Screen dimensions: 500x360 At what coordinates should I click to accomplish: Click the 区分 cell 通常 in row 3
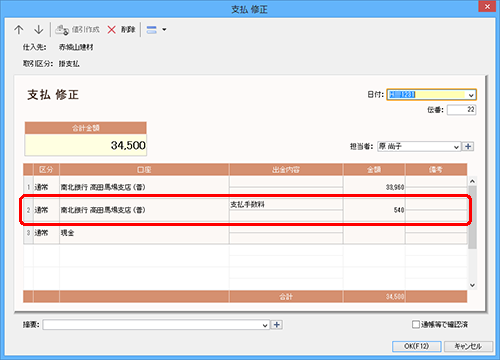coord(46,233)
